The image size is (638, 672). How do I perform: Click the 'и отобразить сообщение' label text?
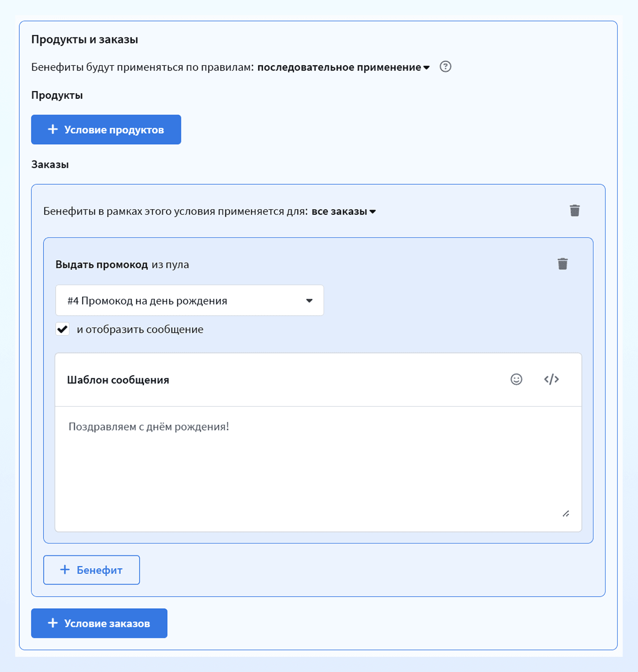[x=140, y=329]
